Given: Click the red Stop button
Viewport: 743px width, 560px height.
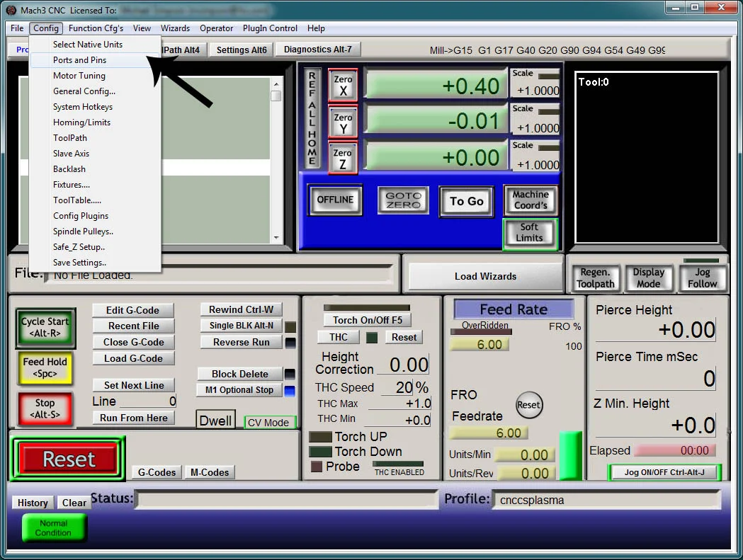Looking at the screenshot, I should pyautogui.click(x=45, y=408).
